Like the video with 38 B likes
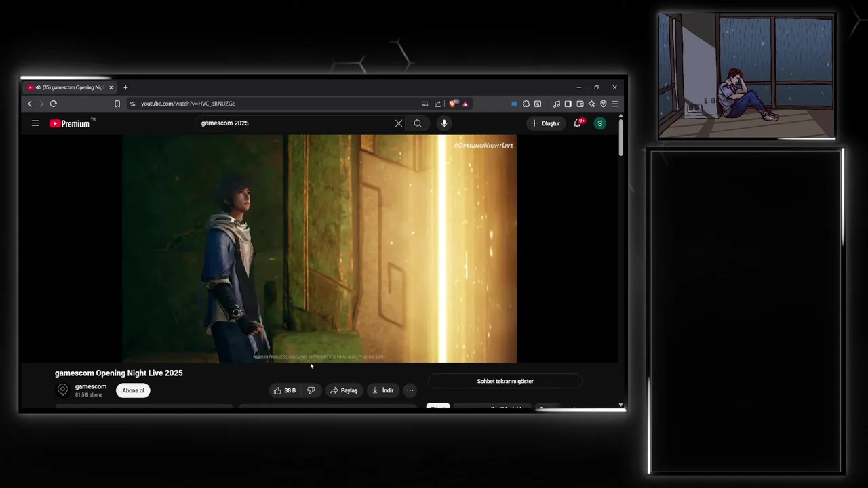 coord(285,390)
